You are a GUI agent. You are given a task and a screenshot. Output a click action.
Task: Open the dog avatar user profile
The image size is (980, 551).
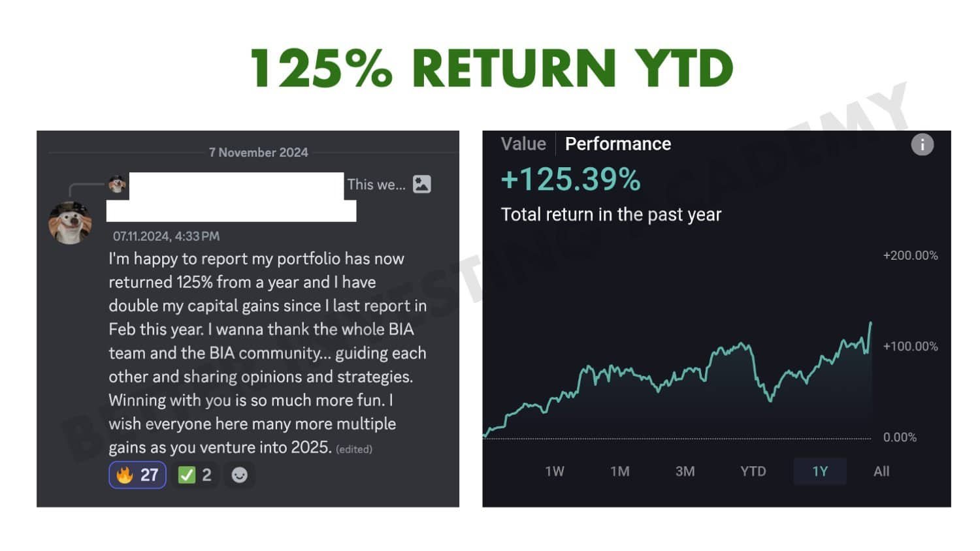click(x=70, y=223)
